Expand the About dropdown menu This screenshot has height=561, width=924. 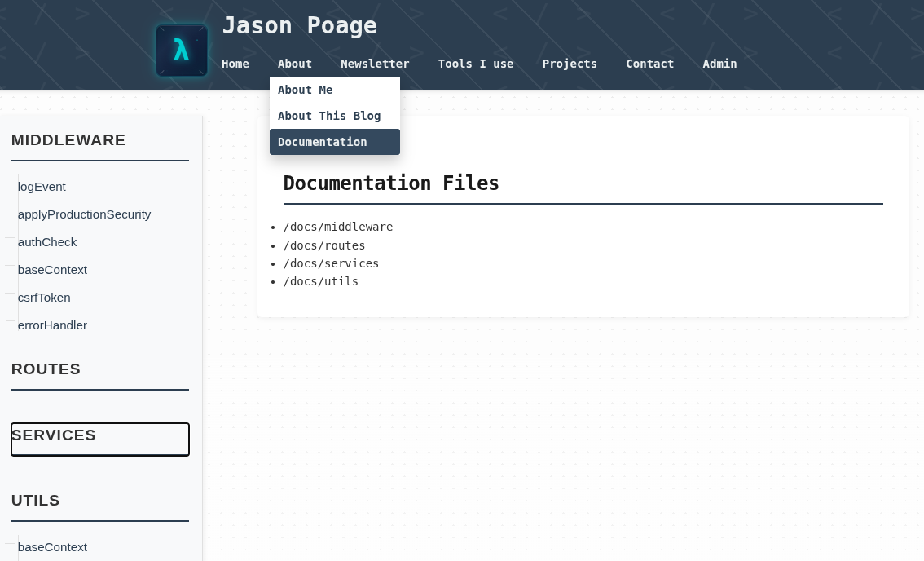294,64
